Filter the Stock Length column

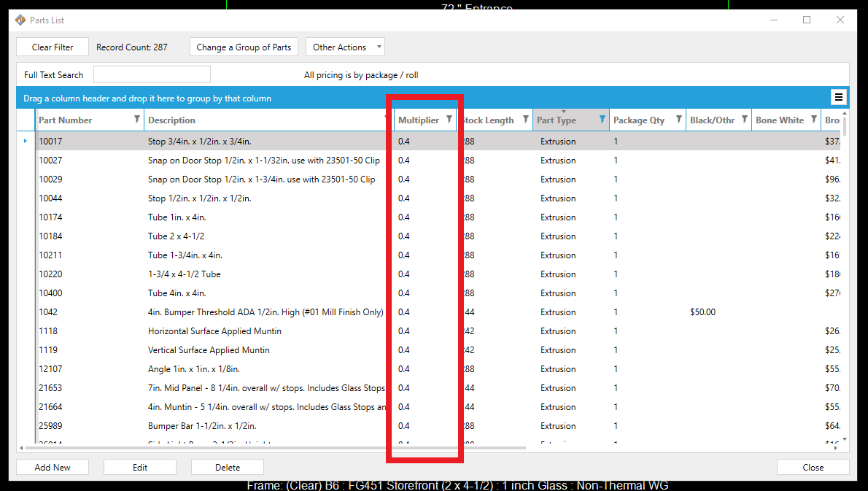(525, 120)
